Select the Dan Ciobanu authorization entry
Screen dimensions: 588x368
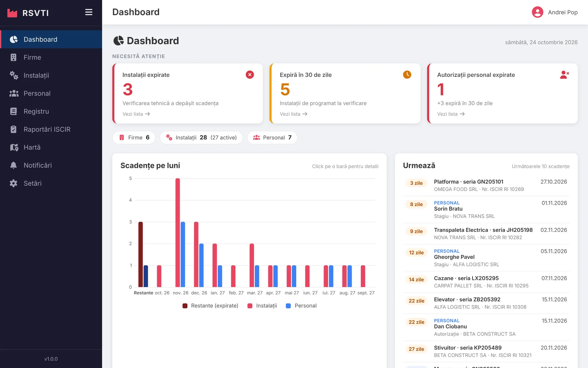(x=486, y=328)
